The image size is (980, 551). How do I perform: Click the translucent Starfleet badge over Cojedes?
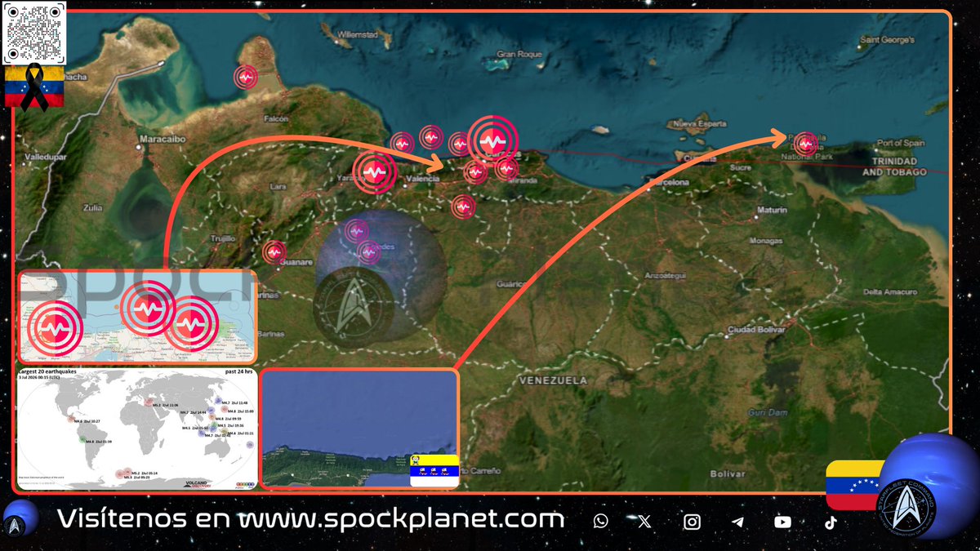click(352, 307)
